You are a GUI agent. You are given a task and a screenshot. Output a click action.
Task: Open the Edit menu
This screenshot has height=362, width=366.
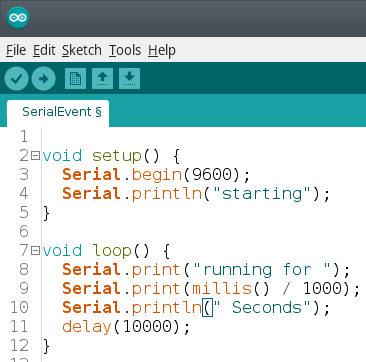coord(44,50)
